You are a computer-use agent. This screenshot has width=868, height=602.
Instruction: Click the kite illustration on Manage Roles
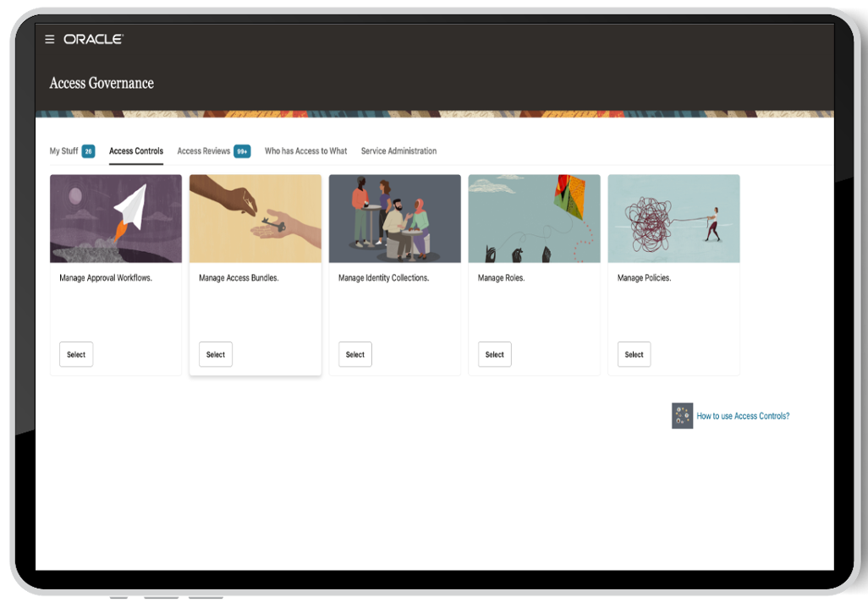tap(534, 218)
